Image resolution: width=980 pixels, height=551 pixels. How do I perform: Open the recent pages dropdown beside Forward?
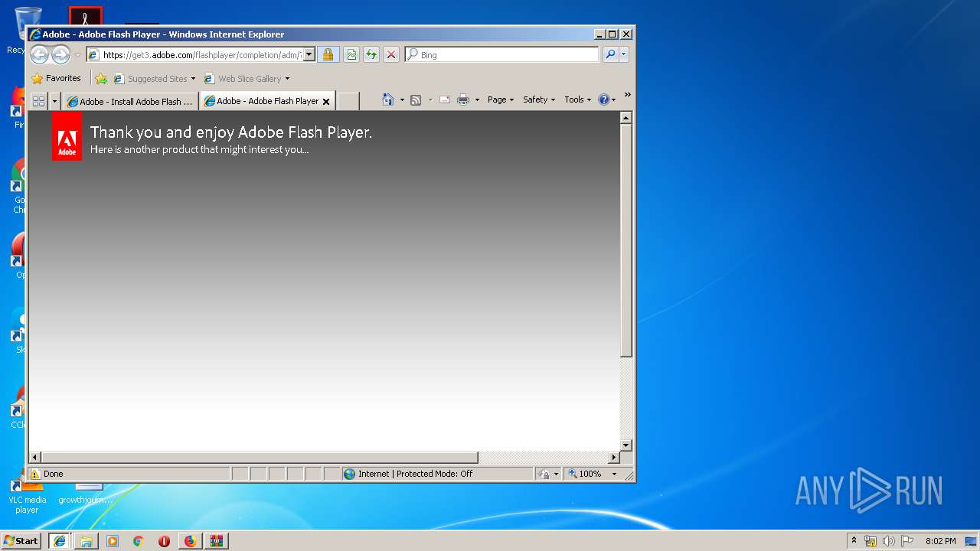coord(77,55)
